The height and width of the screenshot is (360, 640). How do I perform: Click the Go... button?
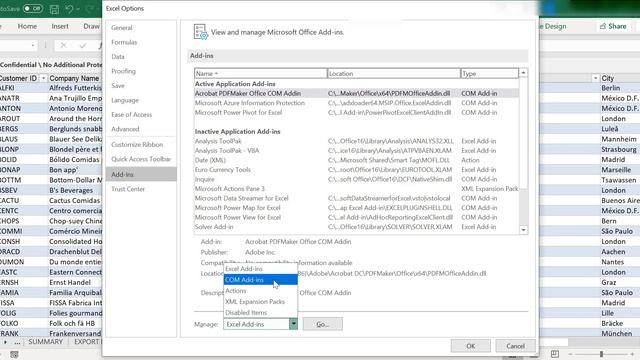click(x=323, y=324)
